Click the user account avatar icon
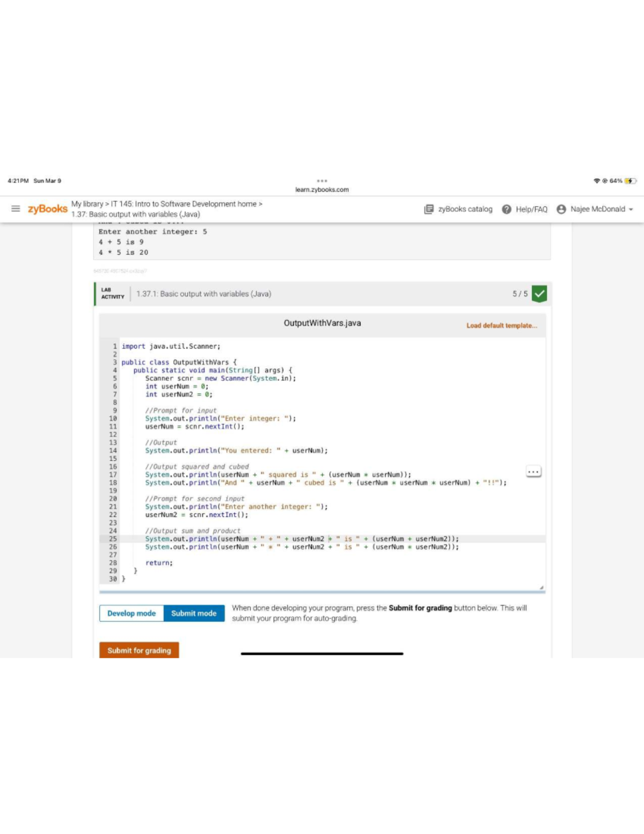This screenshot has height=834, width=644. (561, 209)
